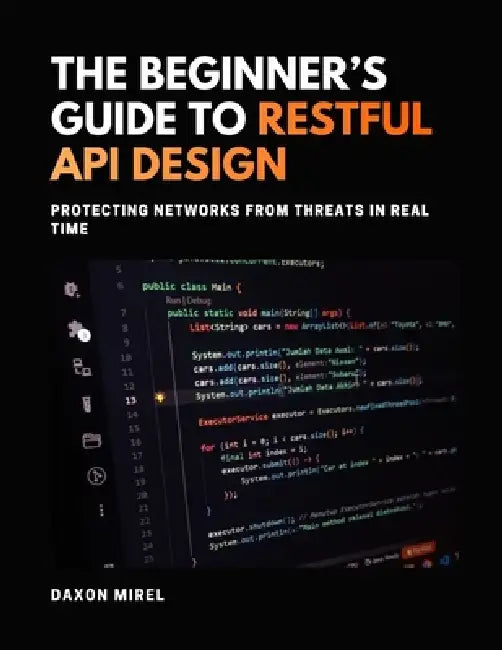The image size is (502, 650).
Task: Open the Extensions icon with the badge
Action: click(79, 331)
